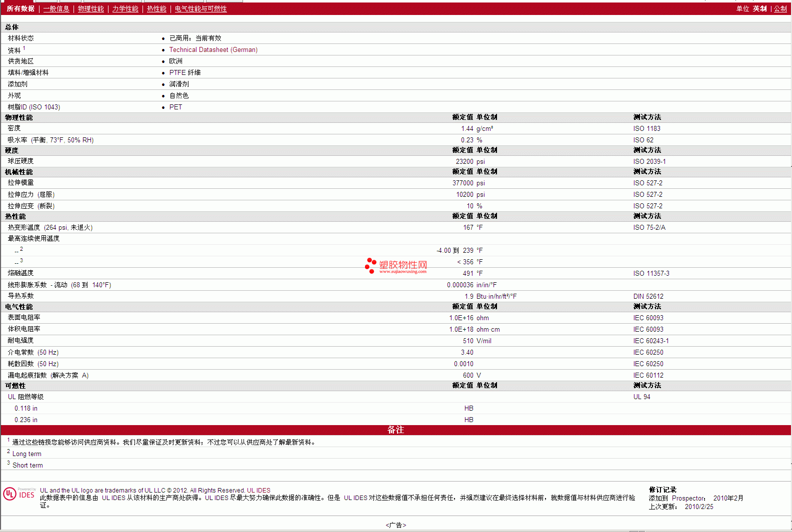Viewport: 792px width, 532px height.
Task: Click the 润滑剂 additive value
Action: 179,84
